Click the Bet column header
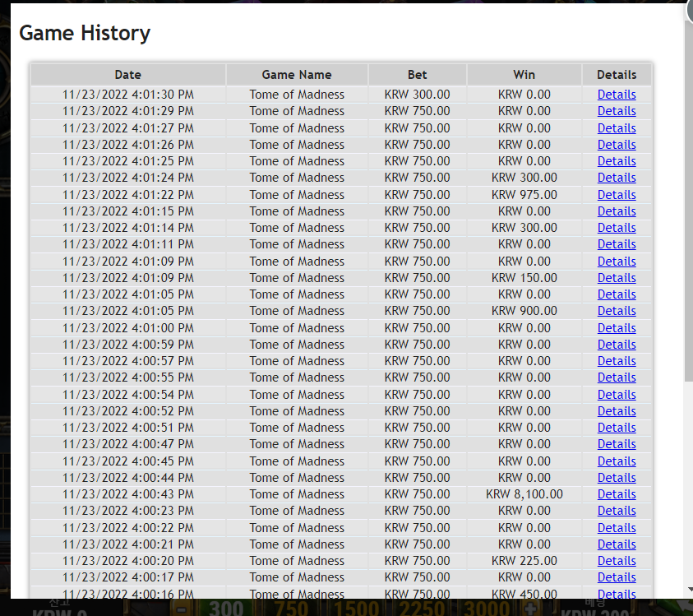Screen dimensions: 693x616 (418, 75)
